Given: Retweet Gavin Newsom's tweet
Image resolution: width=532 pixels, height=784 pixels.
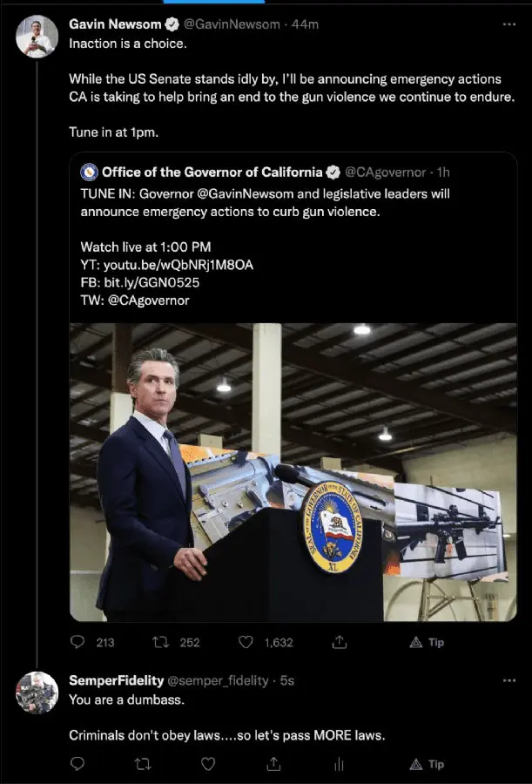Looking at the screenshot, I should point(161,642).
